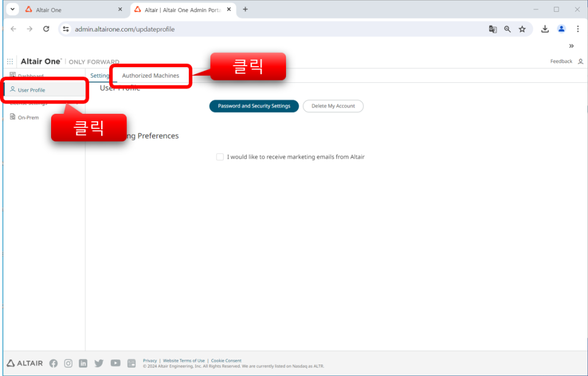
Task: Go forward to next page
Action: [x=30, y=29]
